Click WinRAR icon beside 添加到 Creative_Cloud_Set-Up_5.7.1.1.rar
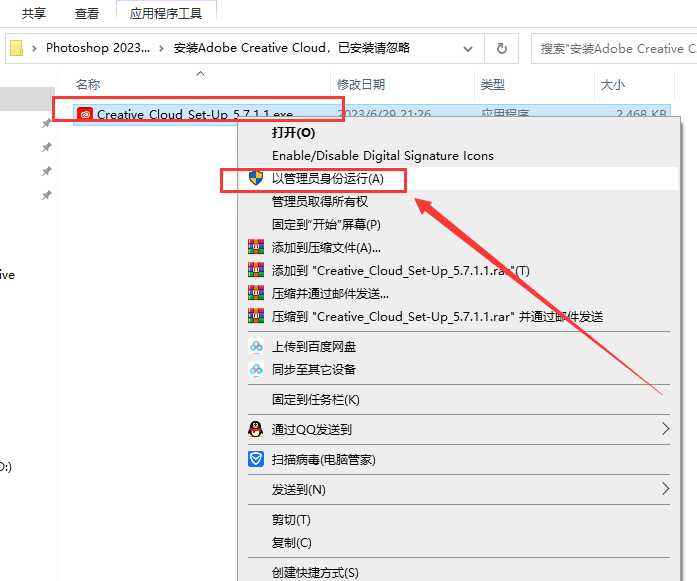697x581 pixels. coord(256,270)
